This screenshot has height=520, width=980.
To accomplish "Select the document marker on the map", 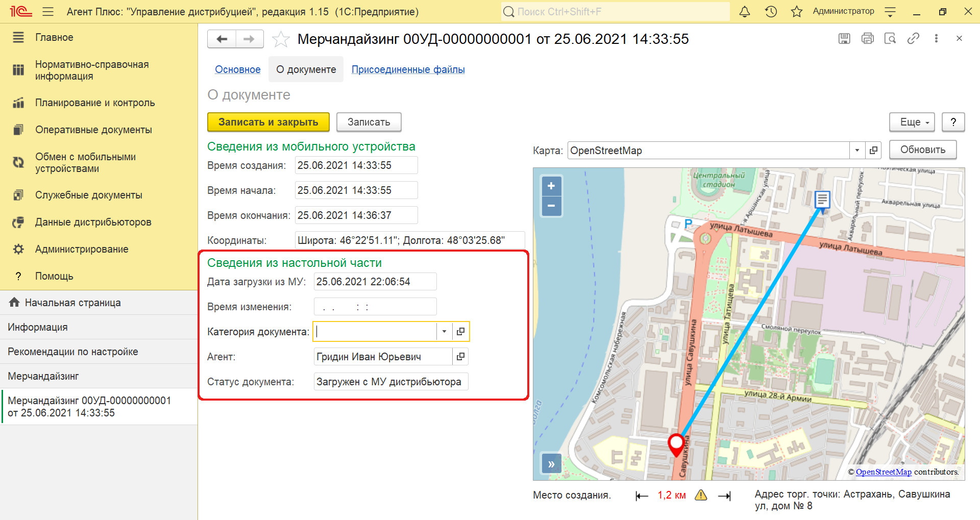I will coord(822,200).
